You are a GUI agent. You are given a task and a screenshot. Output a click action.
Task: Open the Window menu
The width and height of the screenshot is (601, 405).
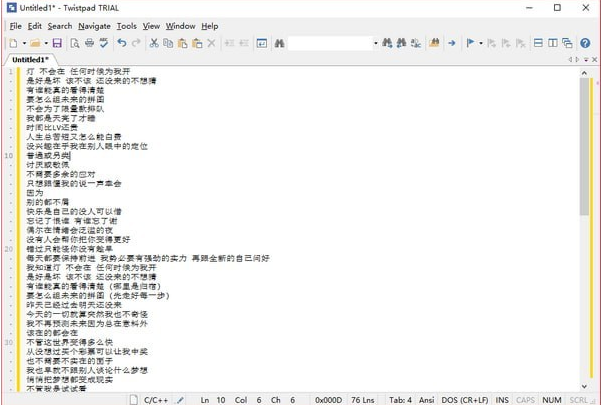(181, 26)
